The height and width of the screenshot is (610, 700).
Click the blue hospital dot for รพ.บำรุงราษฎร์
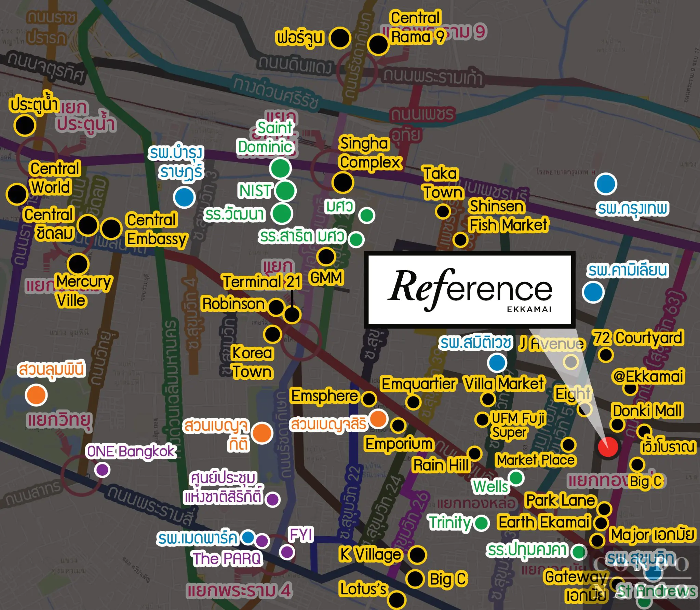[x=184, y=197]
